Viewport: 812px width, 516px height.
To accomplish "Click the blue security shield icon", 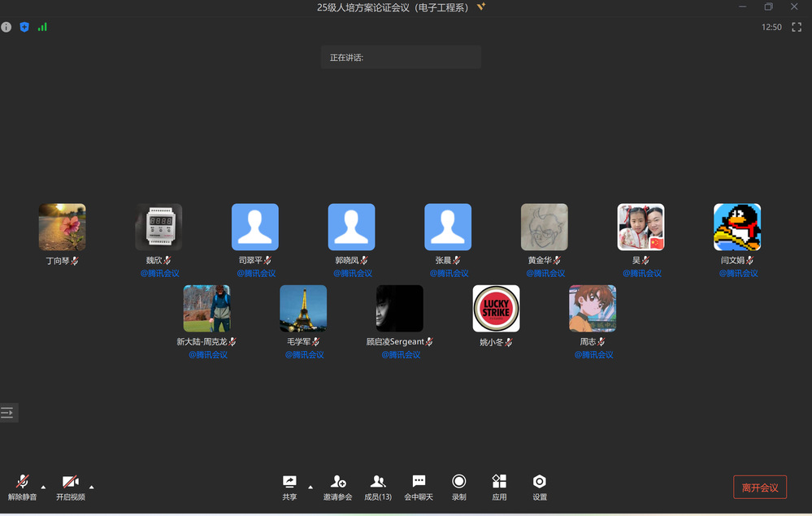I will [24, 27].
